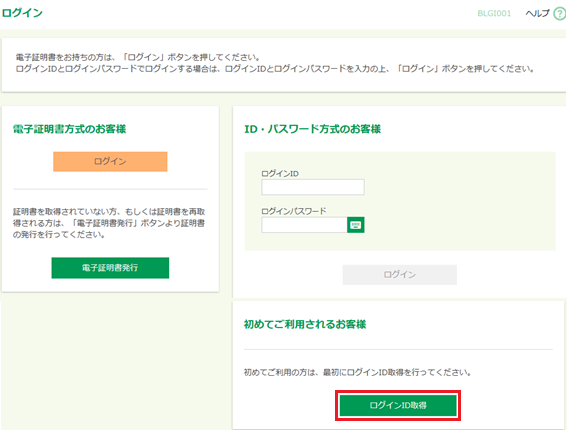Click the ログインパスワード field label
Screen dimensions: 567x430
(x=294, y=211)
